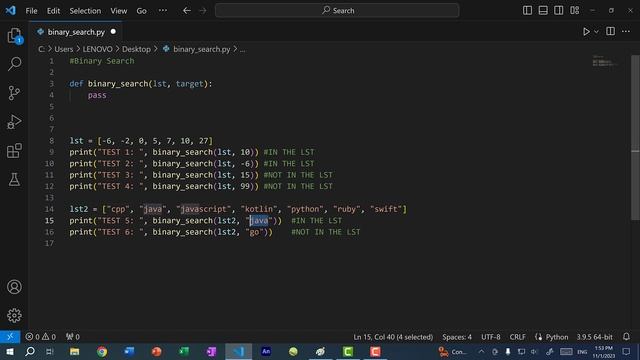This screenshot has height=360, width=640.
Task: Open the Testing flask view
Action: [x=14, y=179]
